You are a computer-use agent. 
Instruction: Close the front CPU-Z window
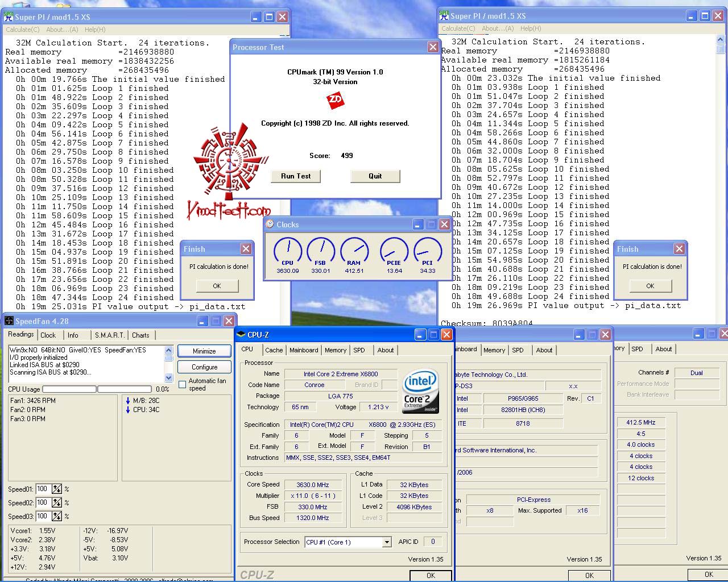pos(447,335)
